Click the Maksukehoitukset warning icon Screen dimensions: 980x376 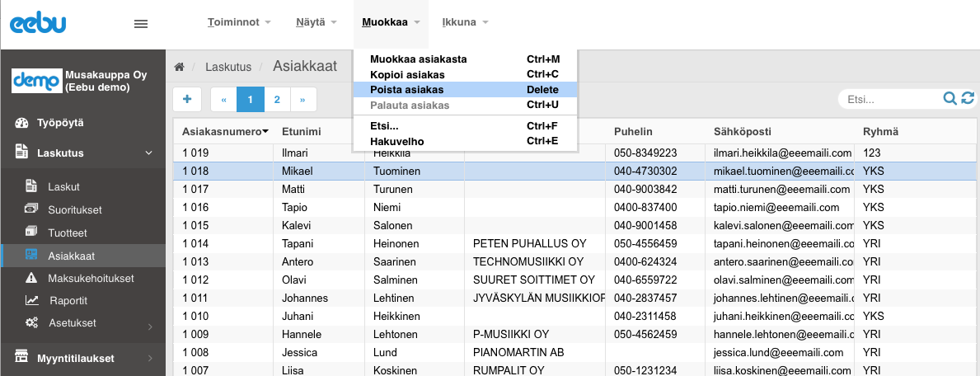31,278
